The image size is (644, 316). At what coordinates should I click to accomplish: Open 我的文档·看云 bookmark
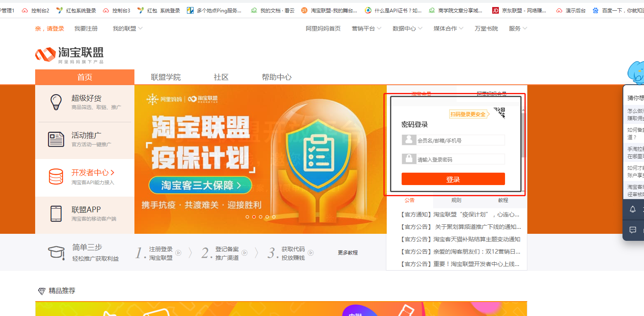pos(273,10)
